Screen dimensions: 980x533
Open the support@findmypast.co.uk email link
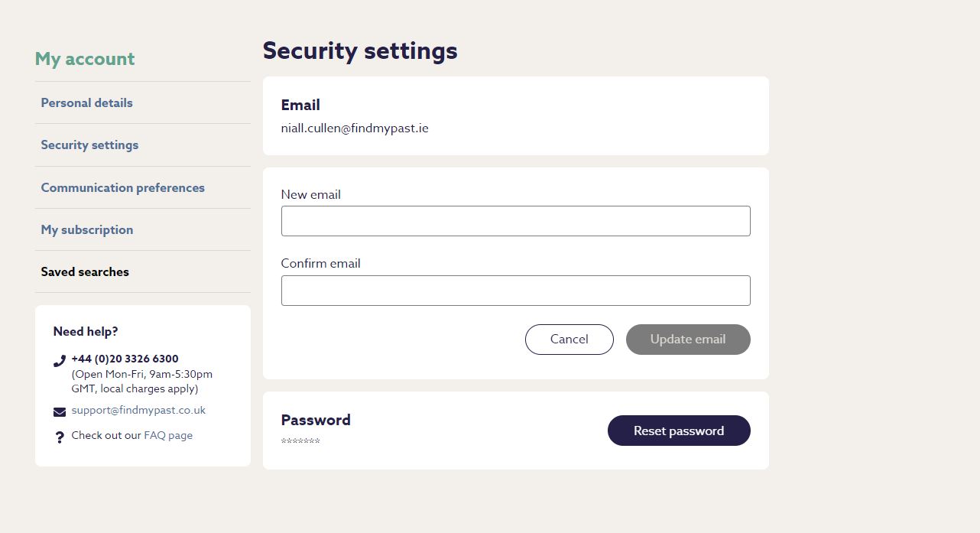click(x=138, y=410)
